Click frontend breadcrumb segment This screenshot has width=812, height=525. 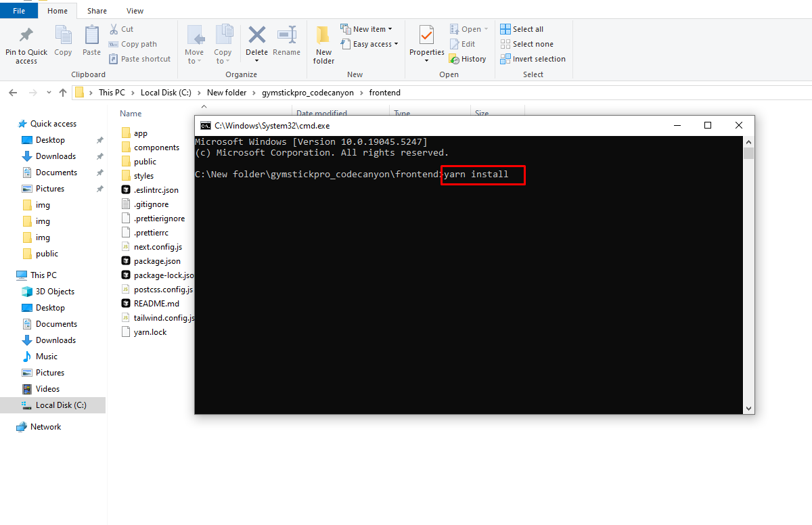385,93
